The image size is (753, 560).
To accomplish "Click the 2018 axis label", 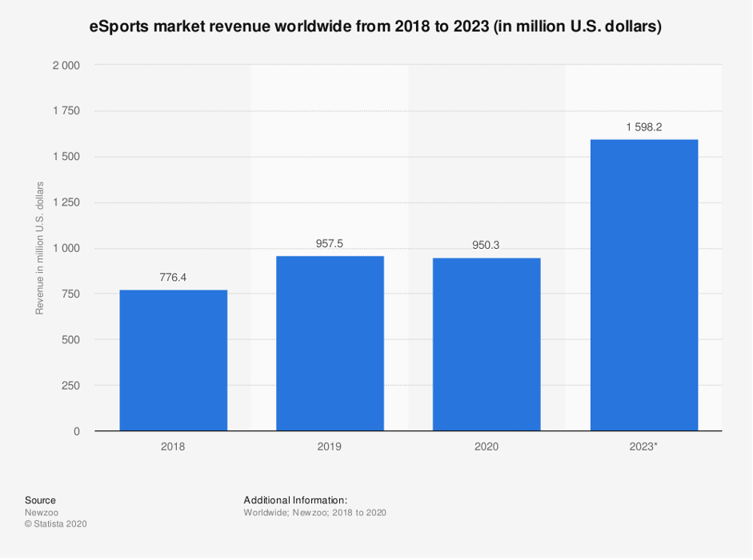I will click(x=173, y=447).
